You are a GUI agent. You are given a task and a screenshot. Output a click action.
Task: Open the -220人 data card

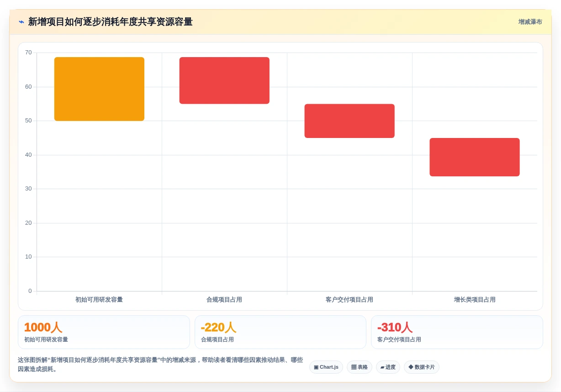pos(280,332)
